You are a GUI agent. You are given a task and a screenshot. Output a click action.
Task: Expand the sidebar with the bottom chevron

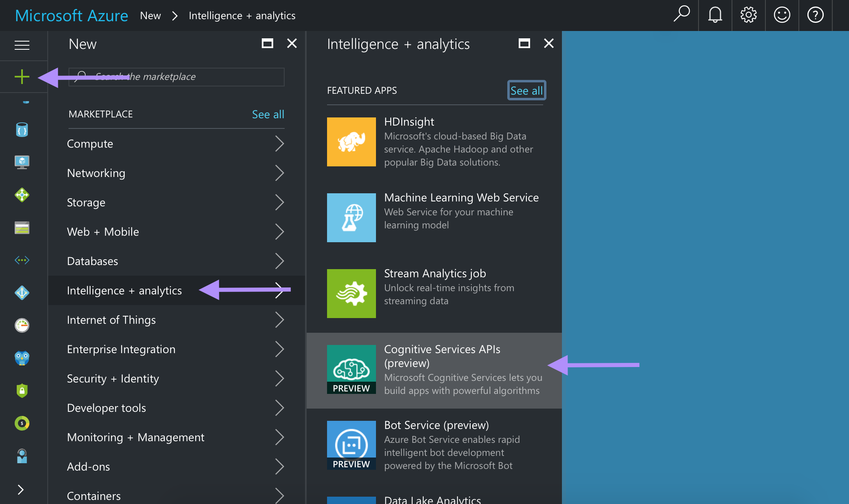(21, 489)
